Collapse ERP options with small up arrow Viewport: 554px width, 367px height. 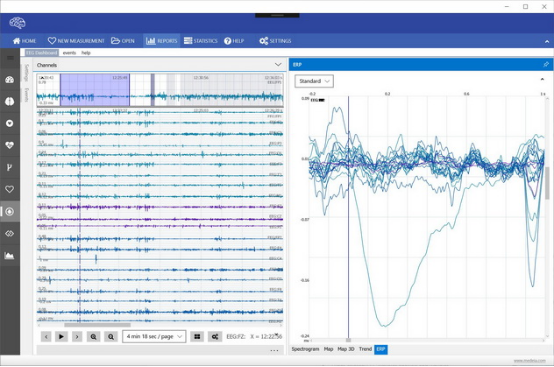(542, 79)
